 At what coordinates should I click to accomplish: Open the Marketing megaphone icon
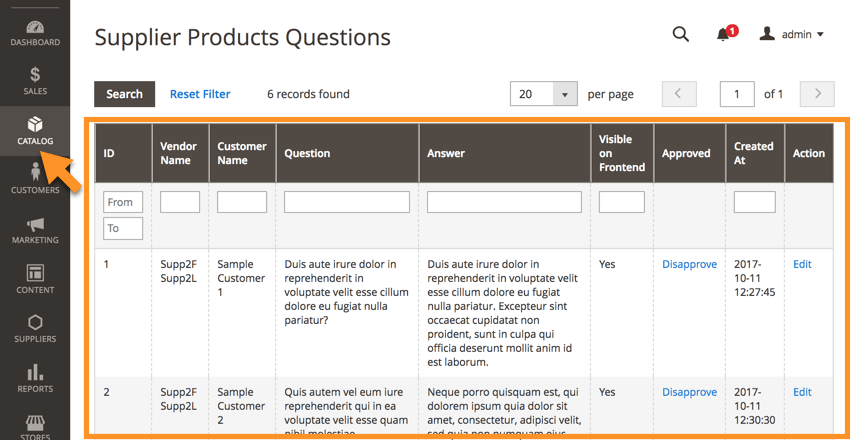point(35,224)
